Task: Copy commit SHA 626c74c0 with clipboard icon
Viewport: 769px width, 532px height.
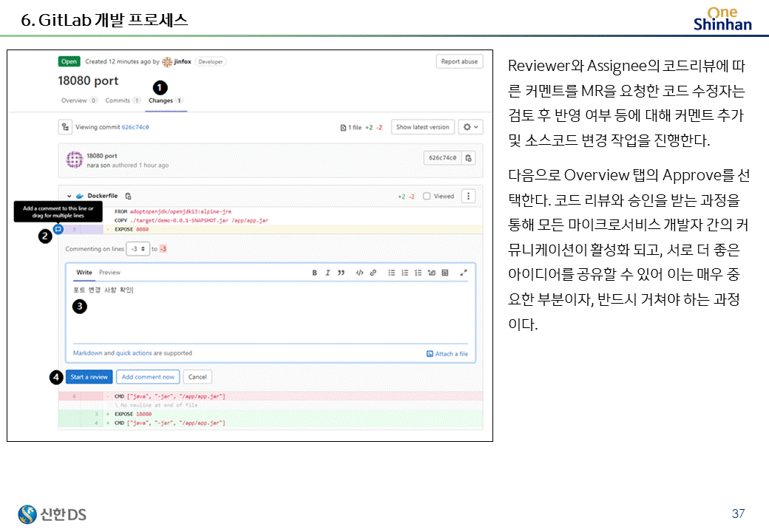Action: (468, 157)
